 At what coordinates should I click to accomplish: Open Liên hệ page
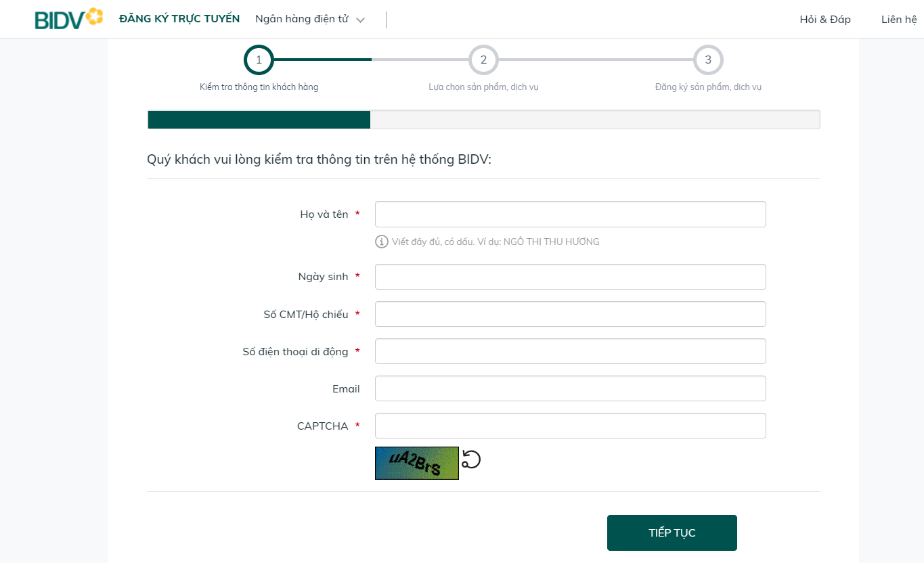899,20
